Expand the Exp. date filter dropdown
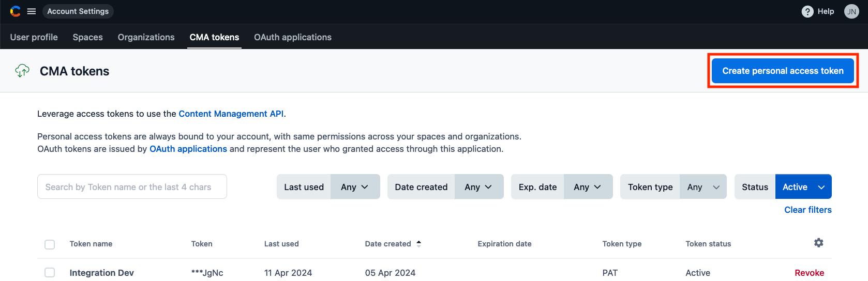Image resolution: width=868 pixels, height=281 pixels. 588,186
